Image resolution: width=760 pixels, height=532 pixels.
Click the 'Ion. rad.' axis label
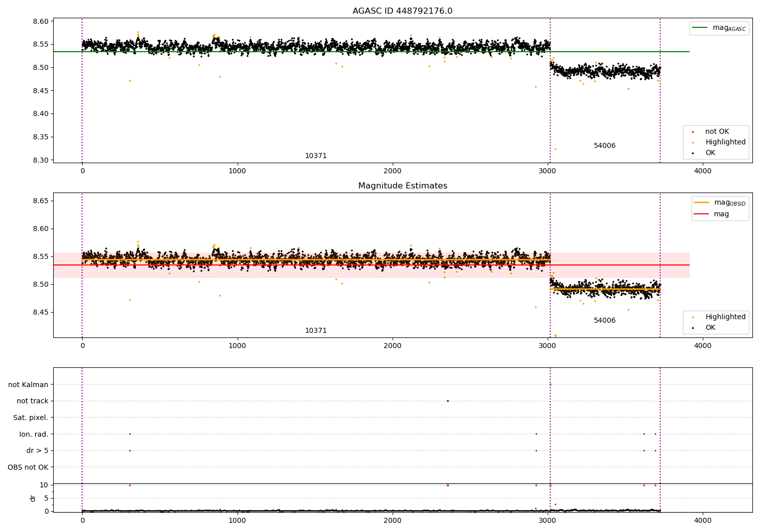[x=34, y=434]
